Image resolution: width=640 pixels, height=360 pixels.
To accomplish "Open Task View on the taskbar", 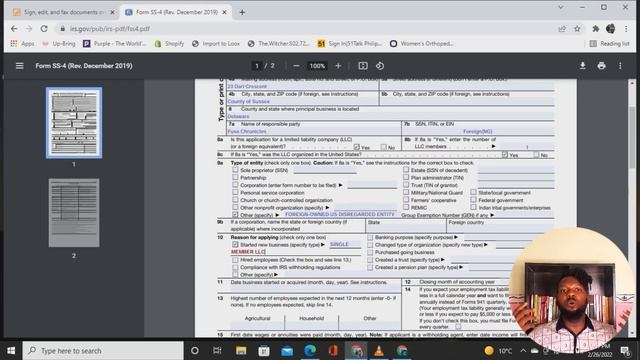I will 217,351.
